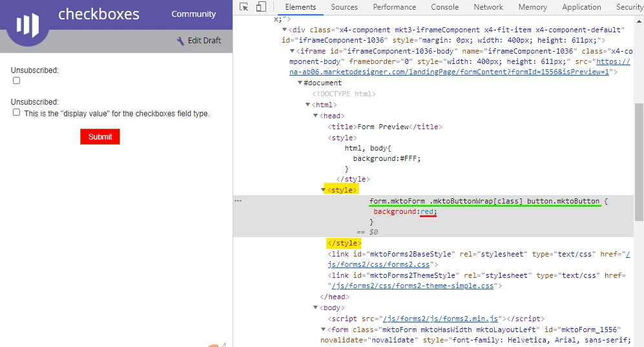Click the Marketo logo icon
Viewport: 644px width, 347px height.
tap(28, 25)
